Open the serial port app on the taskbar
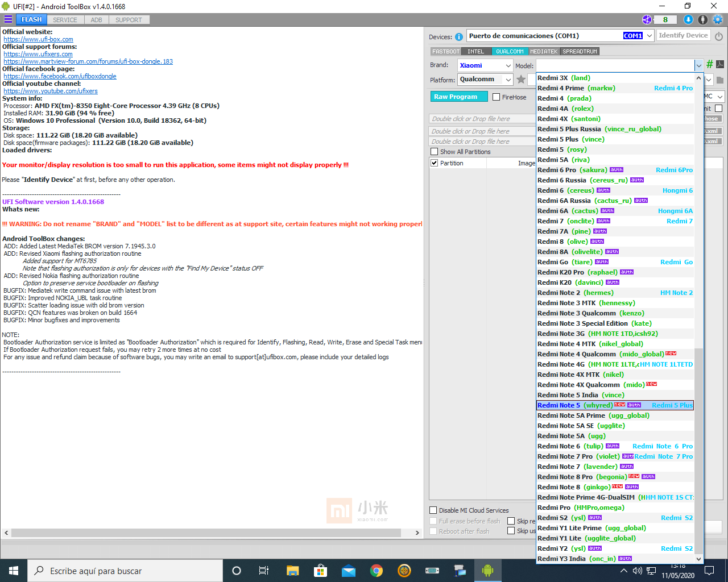This screenshot has width=728, height=582. point(432,571)
